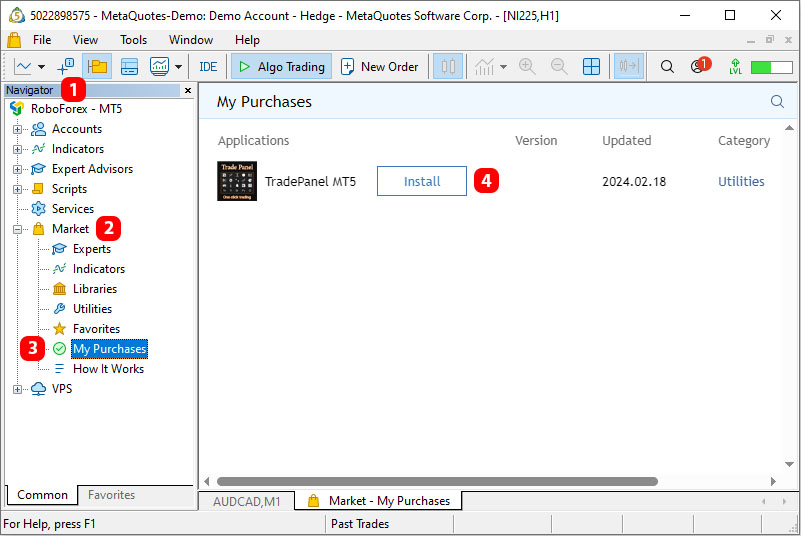Open the Window menu
This screenshot has width=801, height=536.
pos(191,40)
